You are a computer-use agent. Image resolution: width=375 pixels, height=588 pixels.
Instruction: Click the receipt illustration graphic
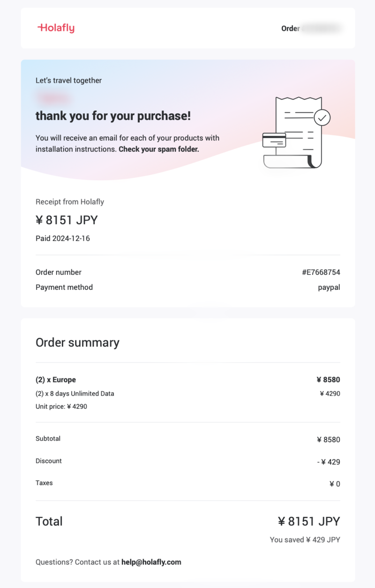297,132
